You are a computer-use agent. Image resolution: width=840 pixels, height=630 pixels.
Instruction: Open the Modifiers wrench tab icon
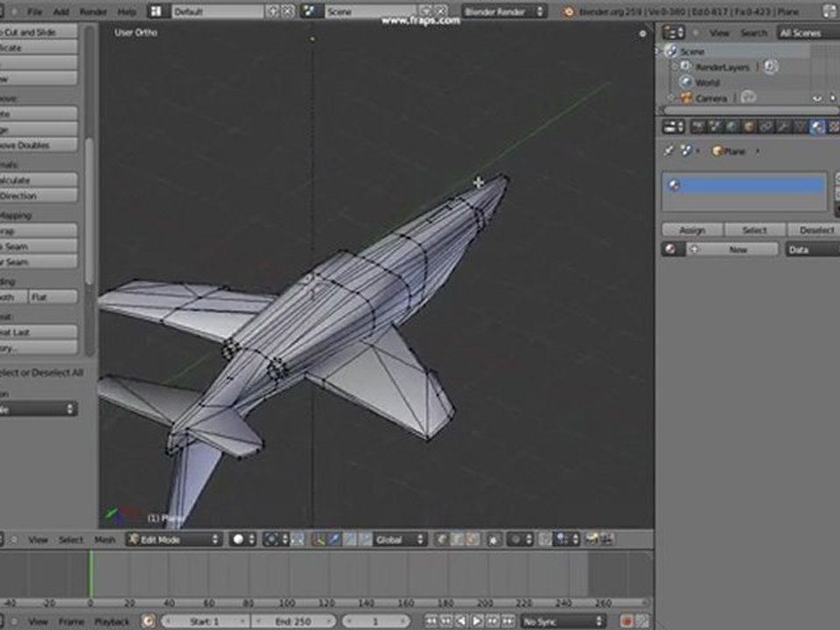(x=783, y=126)
